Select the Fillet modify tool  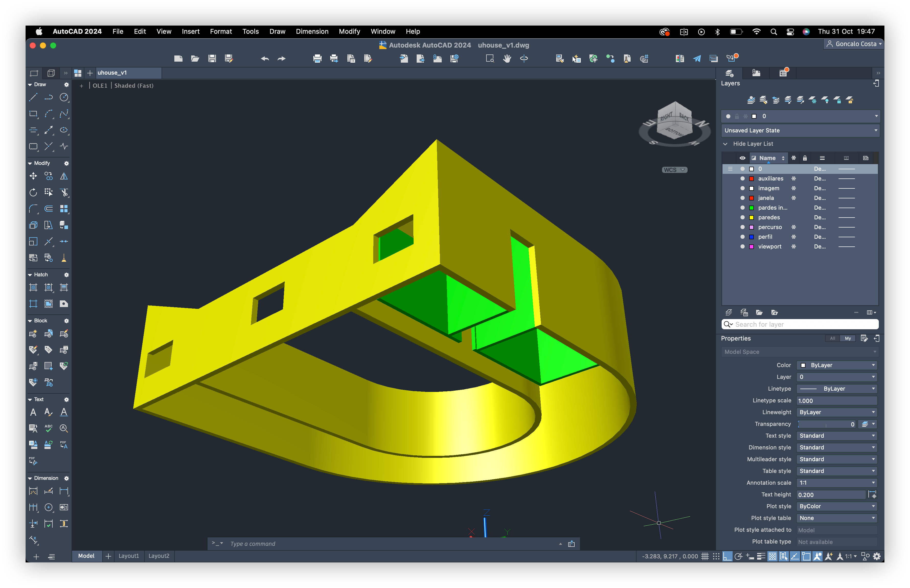(x=33, y=209)
